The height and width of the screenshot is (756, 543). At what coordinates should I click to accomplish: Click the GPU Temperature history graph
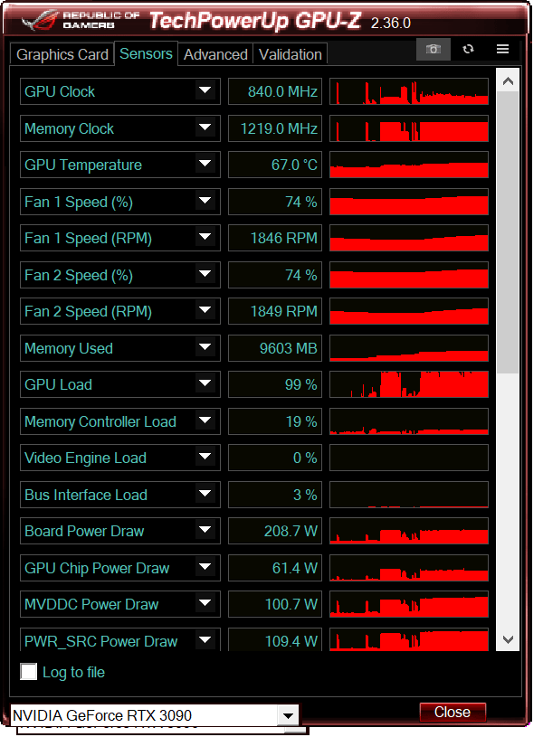tap(409, 165)
